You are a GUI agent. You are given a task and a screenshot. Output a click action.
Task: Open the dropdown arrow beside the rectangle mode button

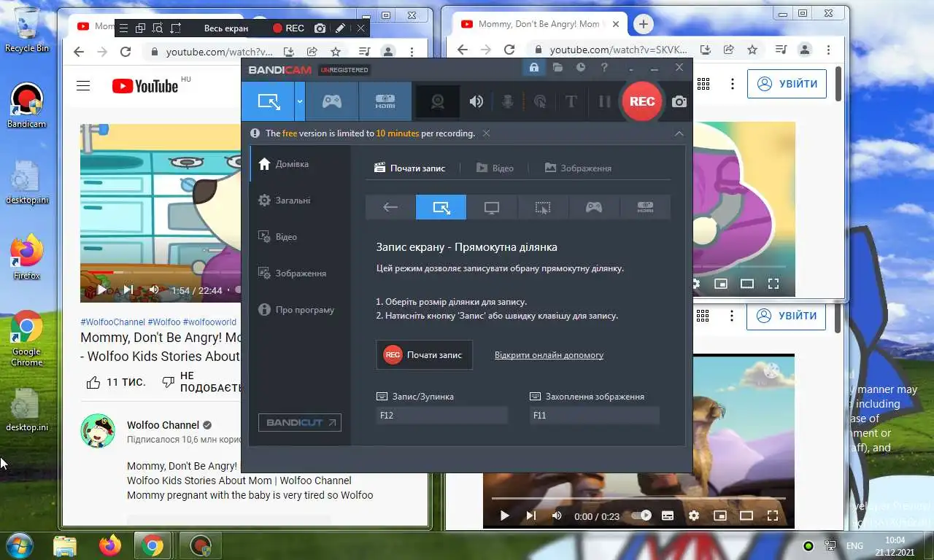point(300,101)
